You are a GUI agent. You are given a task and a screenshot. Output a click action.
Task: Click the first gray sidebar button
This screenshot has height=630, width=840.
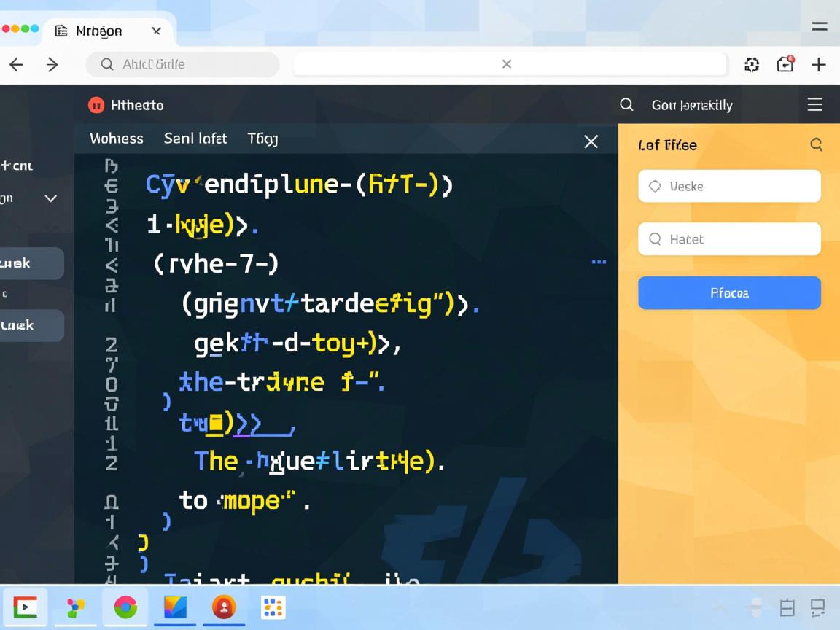tap(31, 263)
